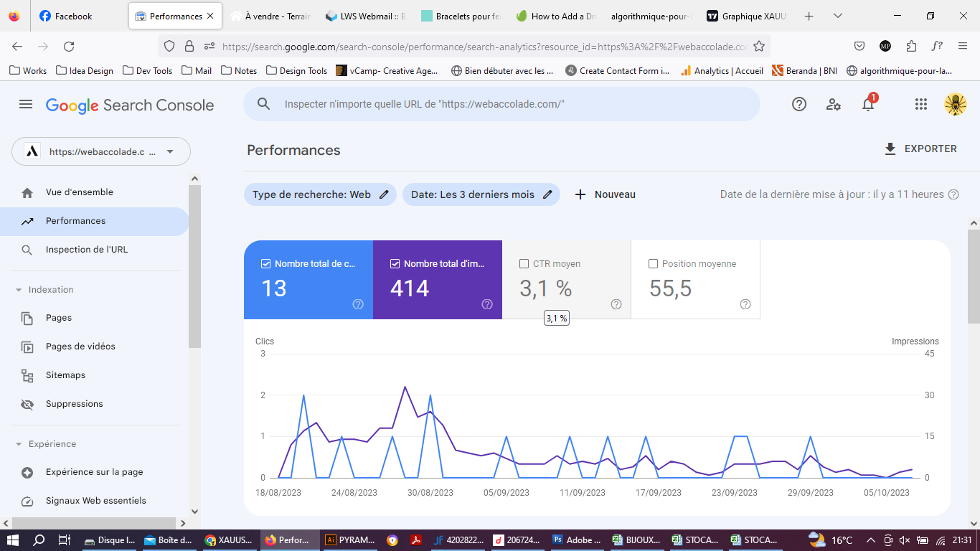This screenshot has height=551, width=980.
Task: Open the Google apps grid
Action: click(x=921, y=105)
